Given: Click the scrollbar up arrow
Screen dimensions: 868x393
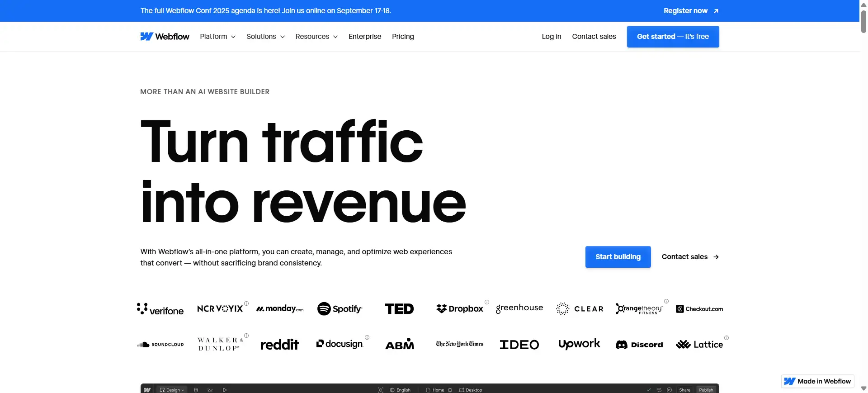Looking at the screenshot, I should 863,4.
